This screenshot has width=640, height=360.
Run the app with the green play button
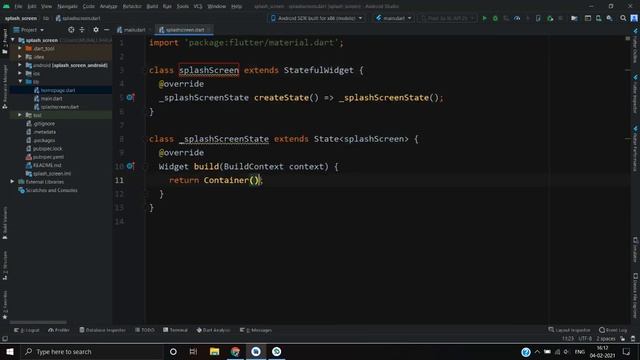(484, 18)
